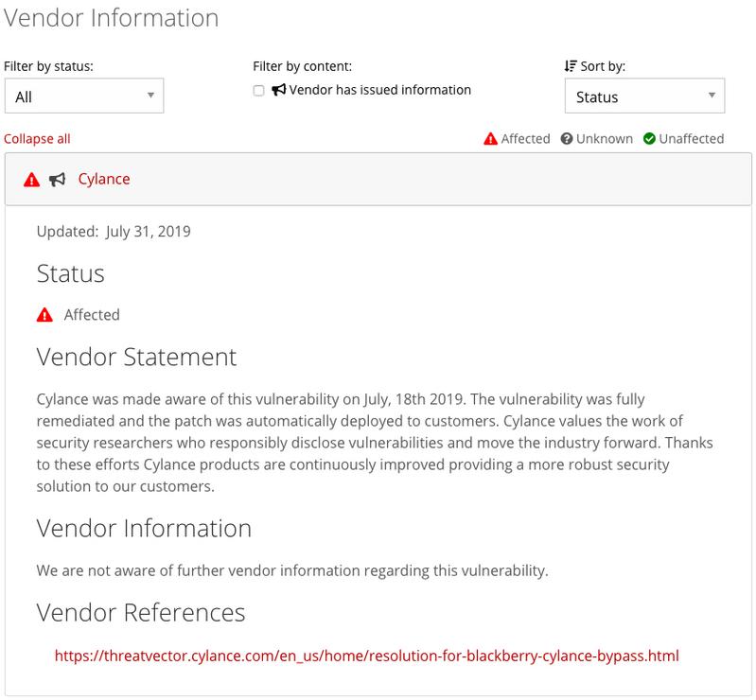Open the threatvector.cylance.com resolution link

(x=366, y=656)
